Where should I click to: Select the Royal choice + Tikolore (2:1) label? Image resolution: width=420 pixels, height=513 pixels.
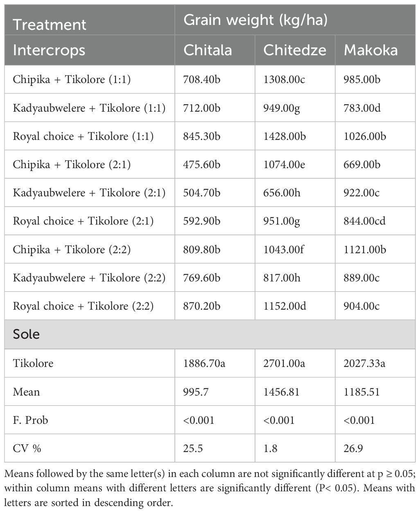(83, 221)
